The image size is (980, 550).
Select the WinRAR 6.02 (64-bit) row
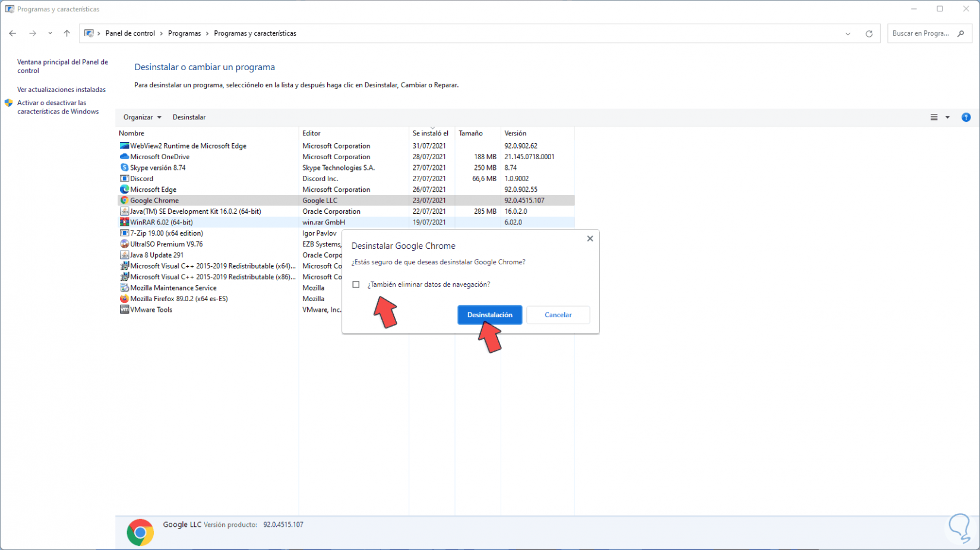point(346,222)
